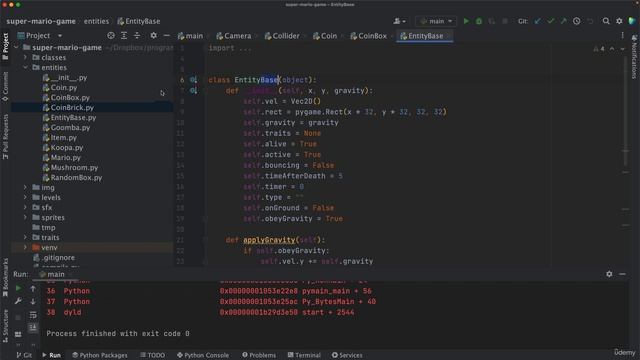Collapse the entities folder

coord(25,67)
